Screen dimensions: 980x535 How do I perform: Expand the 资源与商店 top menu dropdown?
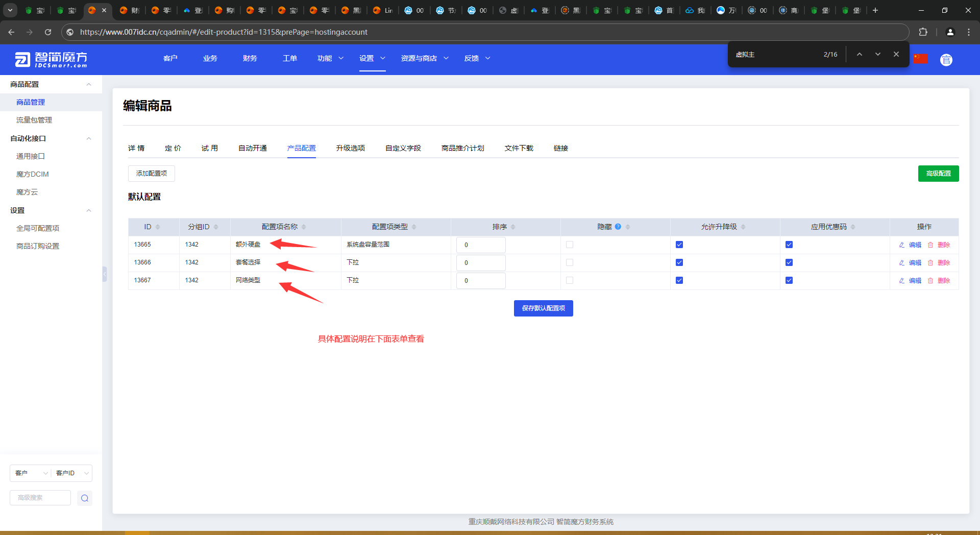click(x=425, y=58)
